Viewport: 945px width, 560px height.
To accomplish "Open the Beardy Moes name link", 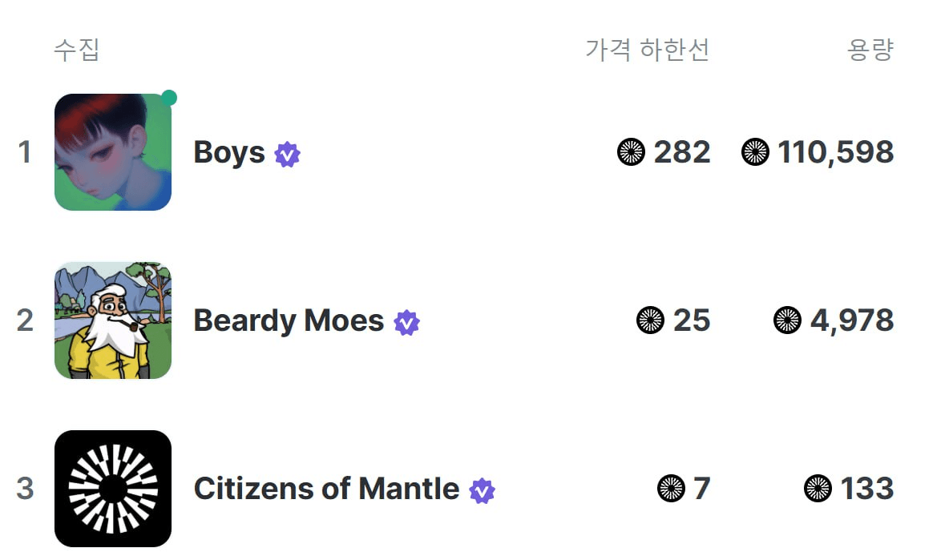I will click(289, 320).
